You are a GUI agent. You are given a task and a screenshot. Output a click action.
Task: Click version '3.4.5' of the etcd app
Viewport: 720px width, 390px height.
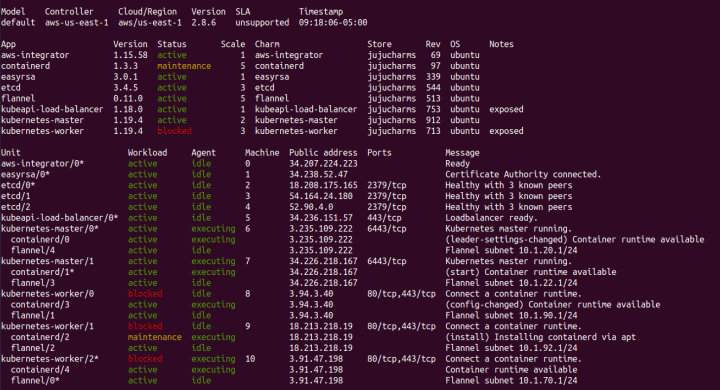pos(125,88)
